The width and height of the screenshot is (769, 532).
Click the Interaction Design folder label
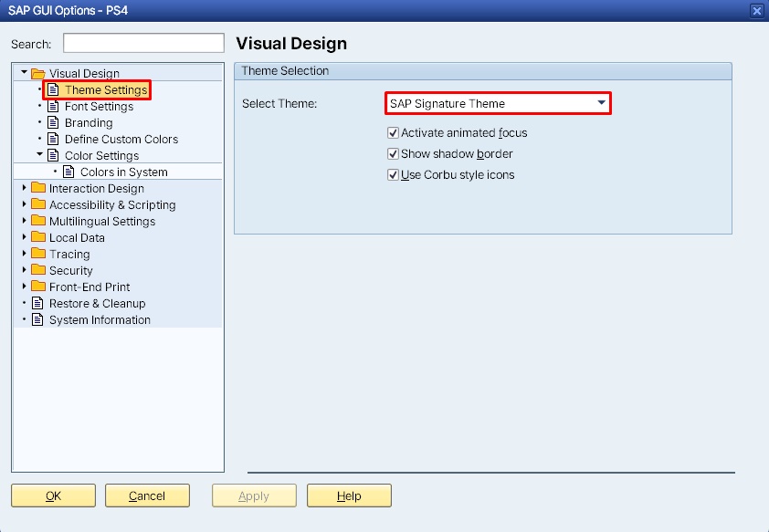point(97,188)
